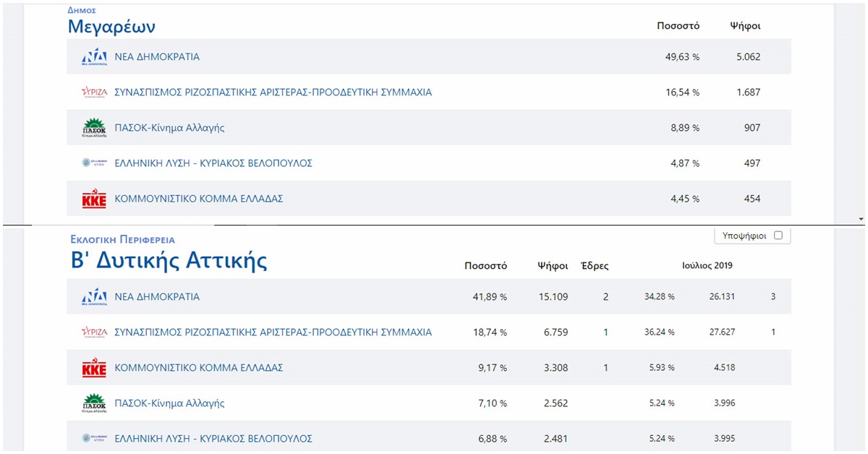The width and height of the screenshot is (868, 454).
Task: Click the 34,28 % July 2019 percentage
Action: click(x=660, y=296)
